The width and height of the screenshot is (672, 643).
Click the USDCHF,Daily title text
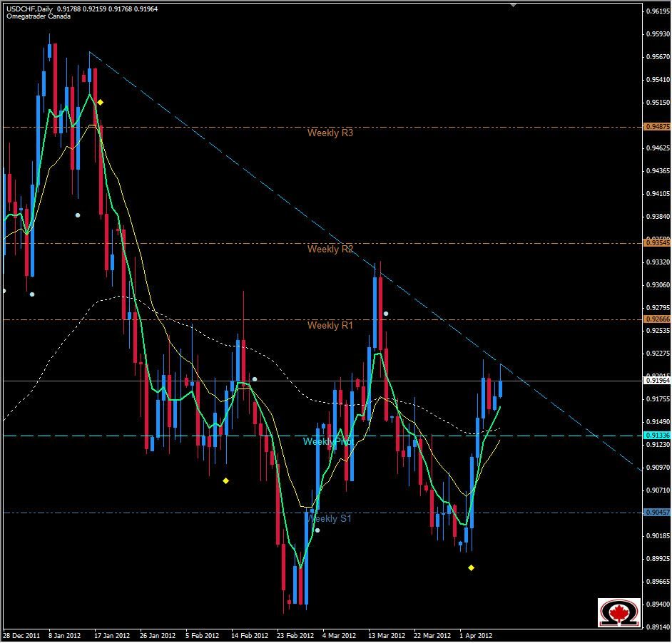click(x=29, y=9)
